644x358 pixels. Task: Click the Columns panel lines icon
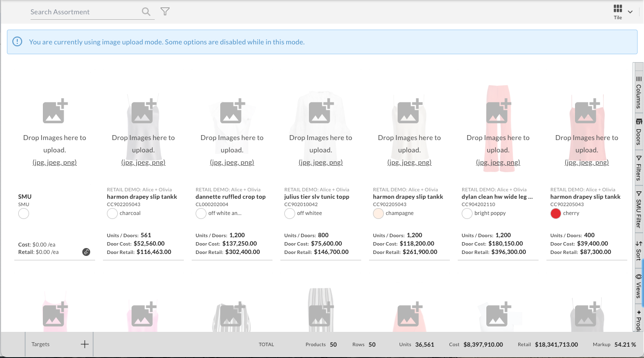point(639,79)
